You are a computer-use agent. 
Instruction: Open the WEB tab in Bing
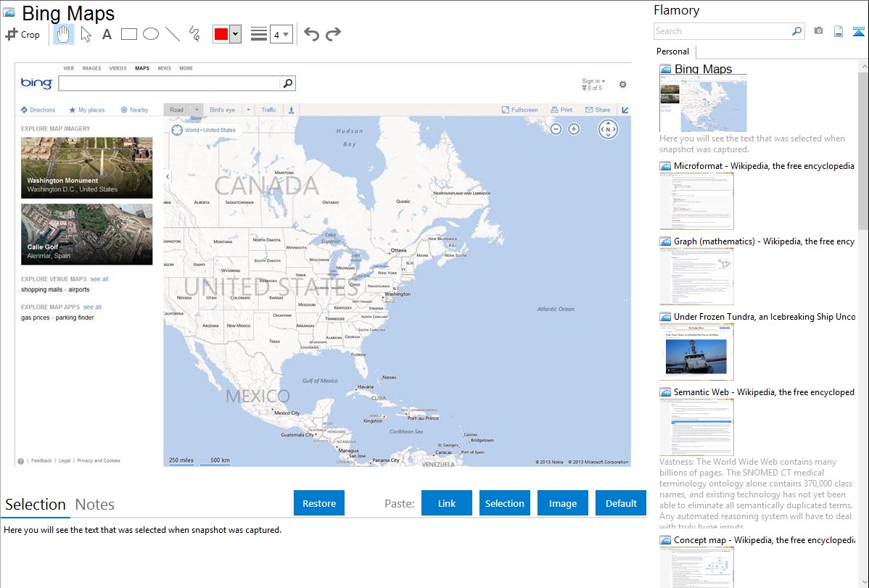point(69,68)
